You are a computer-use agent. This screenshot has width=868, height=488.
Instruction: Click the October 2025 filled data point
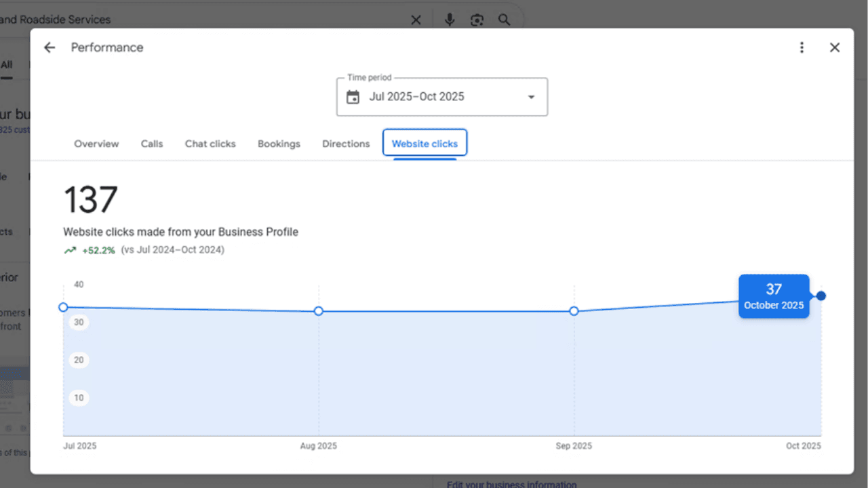click(821, 296)
